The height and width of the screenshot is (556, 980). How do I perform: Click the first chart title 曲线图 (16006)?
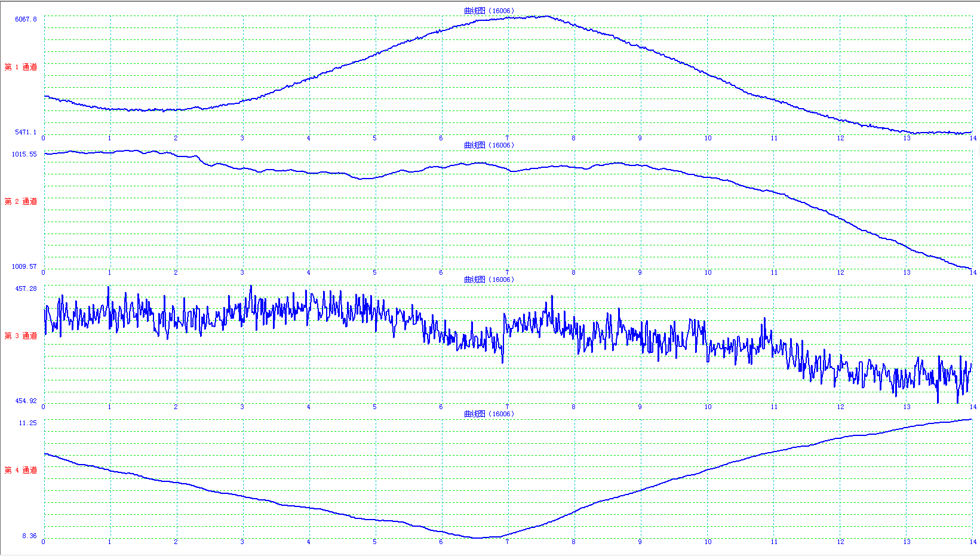[x=489, y=11]
